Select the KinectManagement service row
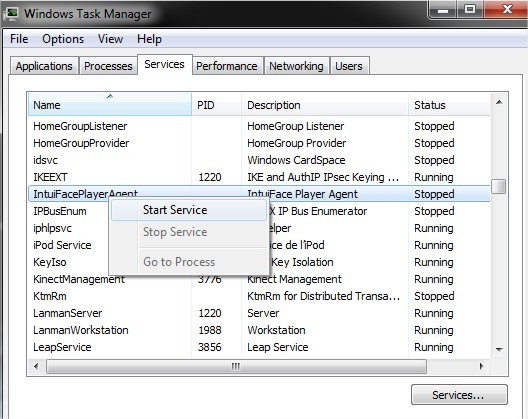Image resolution: width=528 pixels, height=419 pixels. (x=259, y=279)
